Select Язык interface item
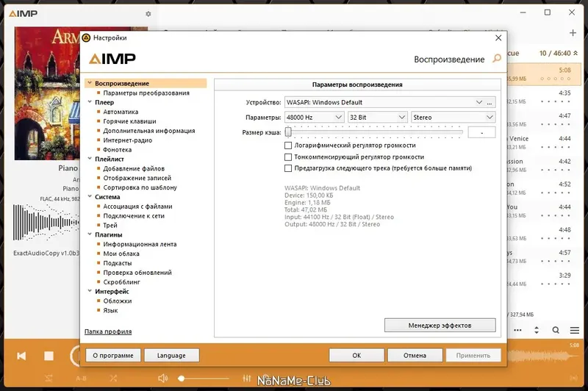The height and width of the screenshot is (391, 588). pyautogui.click(x=111, y=310)
